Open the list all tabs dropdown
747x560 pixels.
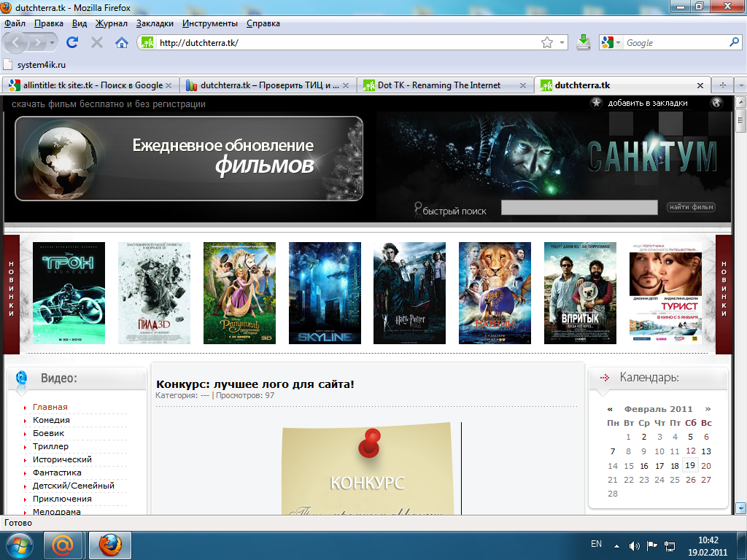click(741, 86)
